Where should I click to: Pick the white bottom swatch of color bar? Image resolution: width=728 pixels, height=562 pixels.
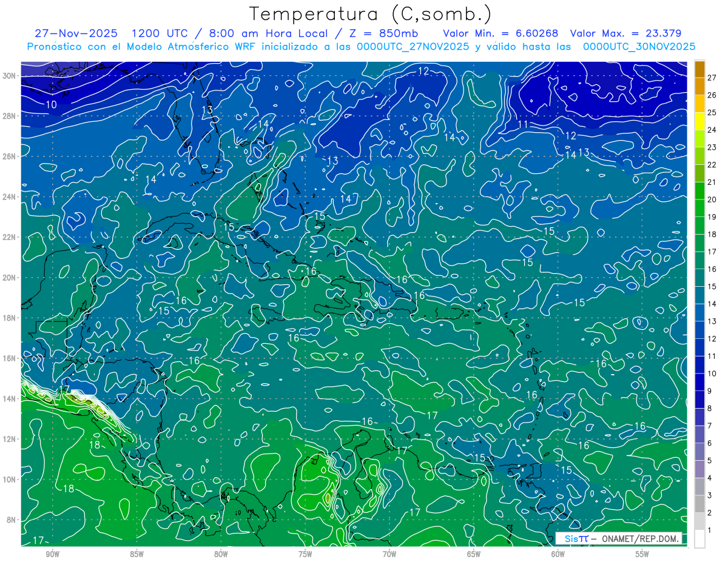[699, 539]
